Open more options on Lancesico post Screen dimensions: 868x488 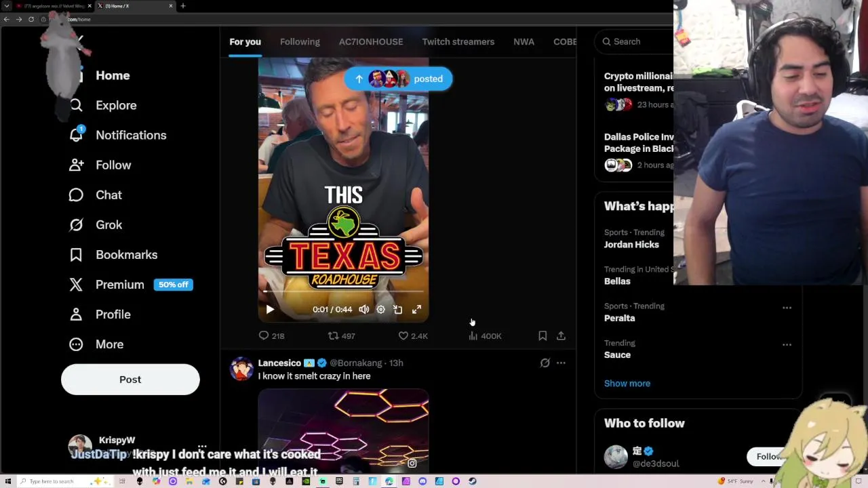(x=561, y=363)
